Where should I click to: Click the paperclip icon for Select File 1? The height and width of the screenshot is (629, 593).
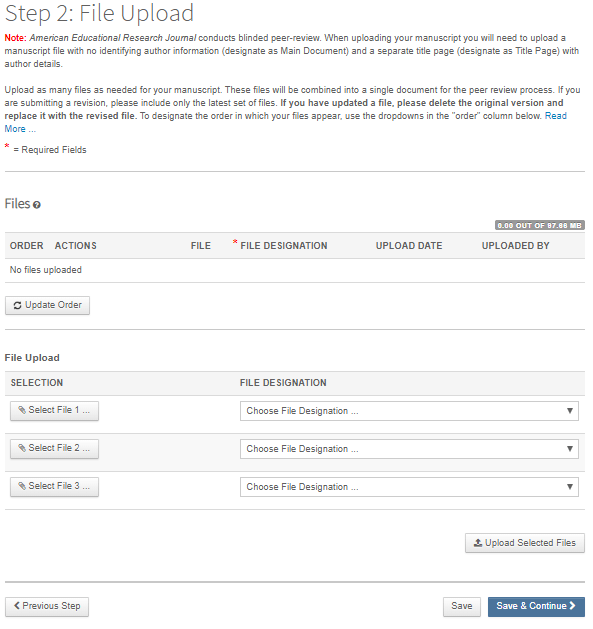[x=22, y=410]
